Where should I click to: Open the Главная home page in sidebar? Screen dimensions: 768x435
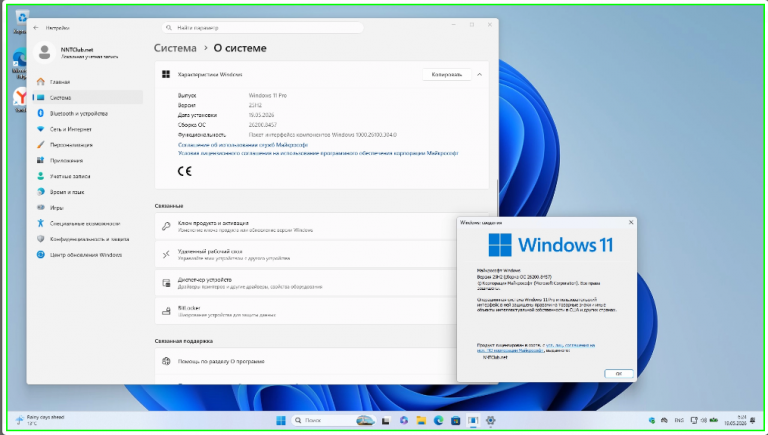pyautogui.click(x=88, y=82)
